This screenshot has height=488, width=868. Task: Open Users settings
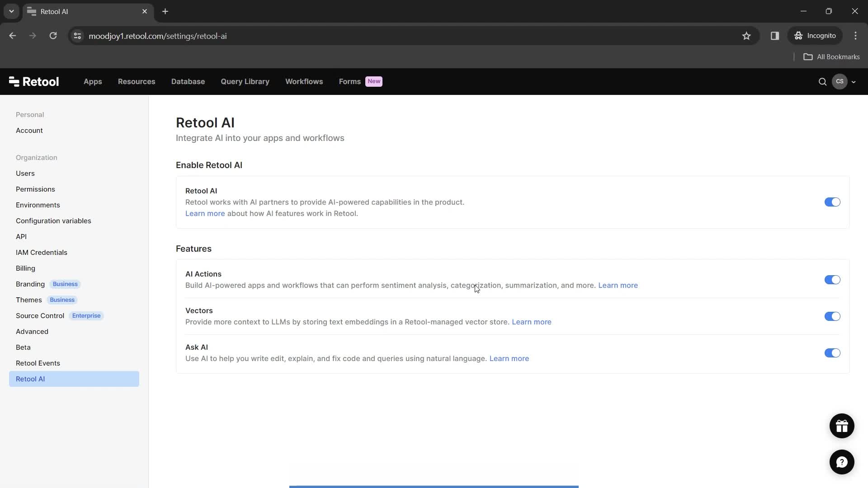[25, 174]
